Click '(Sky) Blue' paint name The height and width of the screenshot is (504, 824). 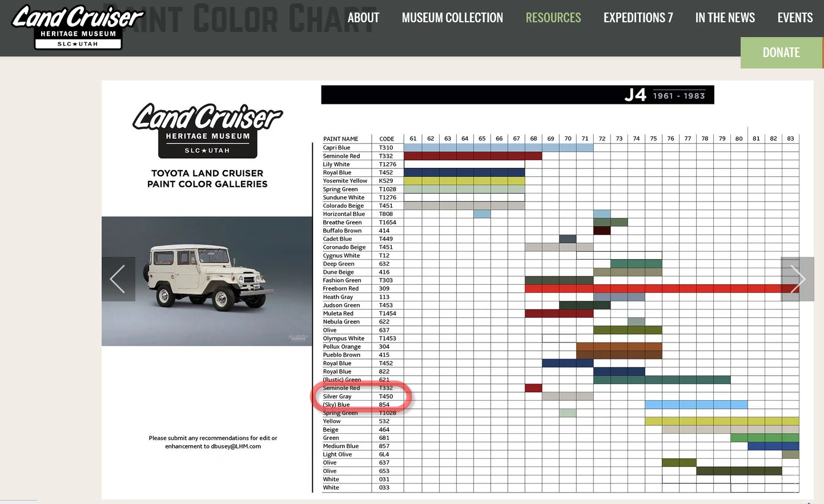coord(336,405)
